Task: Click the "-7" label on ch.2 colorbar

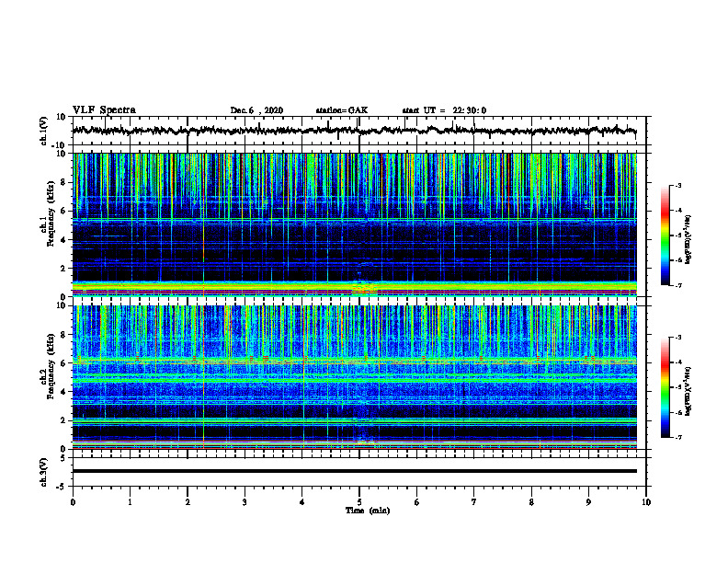Action: [677, 438]
